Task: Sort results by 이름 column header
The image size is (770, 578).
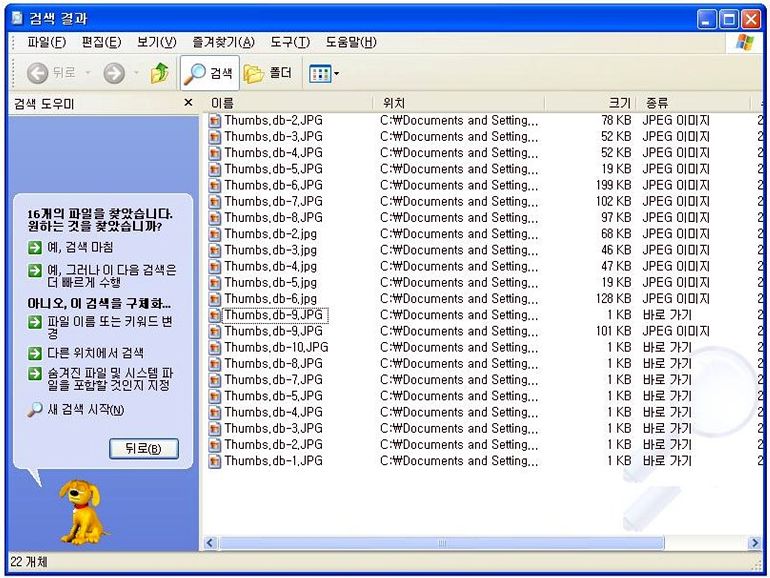Action: [x=288, y=103]
